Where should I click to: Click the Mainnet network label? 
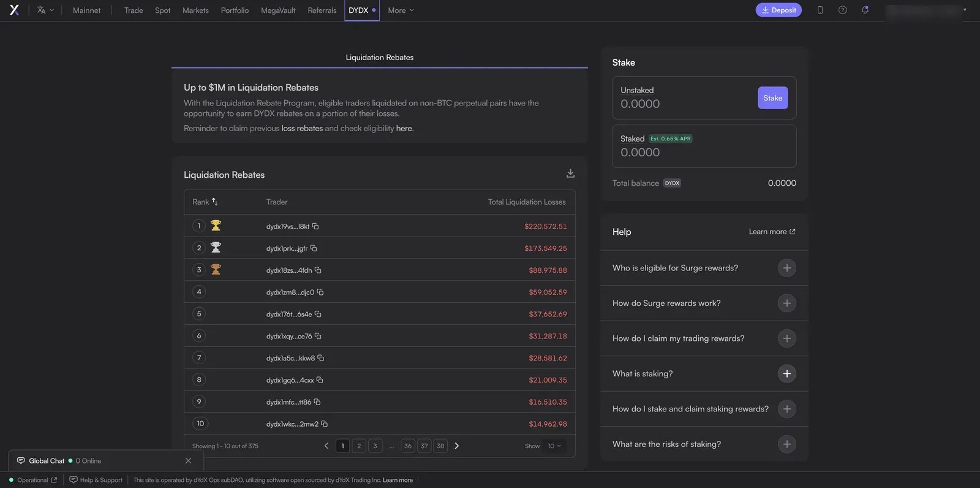86,10
